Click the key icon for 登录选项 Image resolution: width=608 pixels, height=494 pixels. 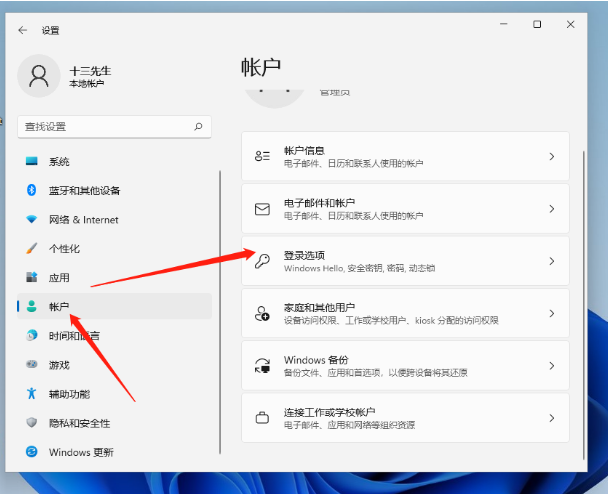pyautogui.click(x=262, y=261)
